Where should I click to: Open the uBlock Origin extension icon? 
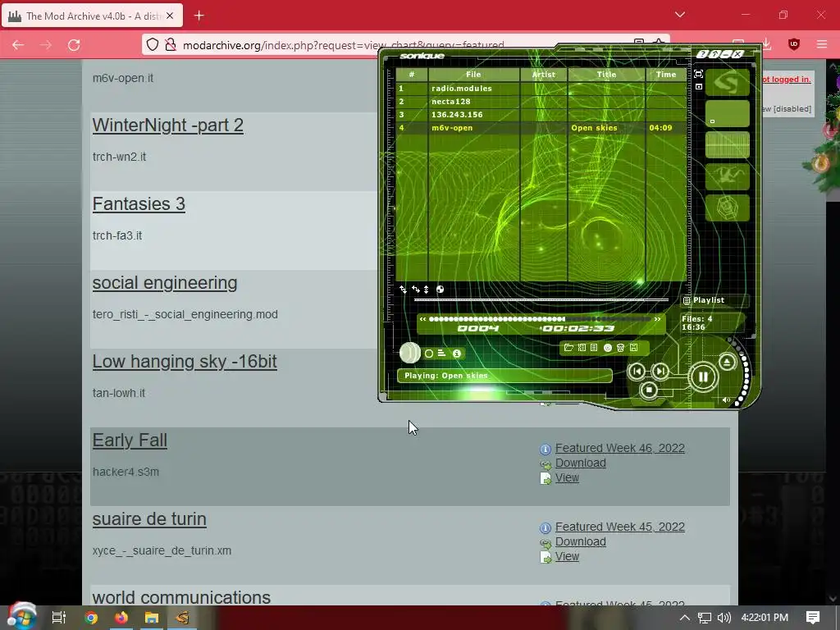click(794, 44)
